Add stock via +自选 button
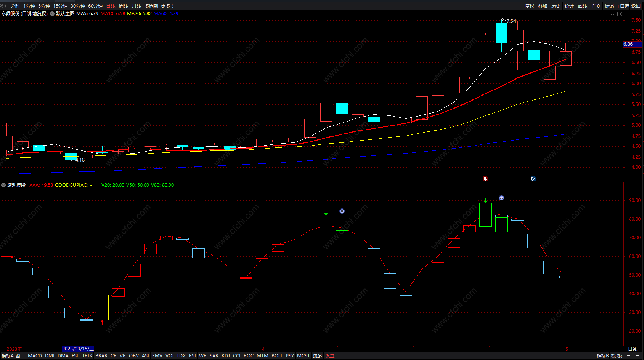Viewport: 644px width, 360px height. coord(623,6)
